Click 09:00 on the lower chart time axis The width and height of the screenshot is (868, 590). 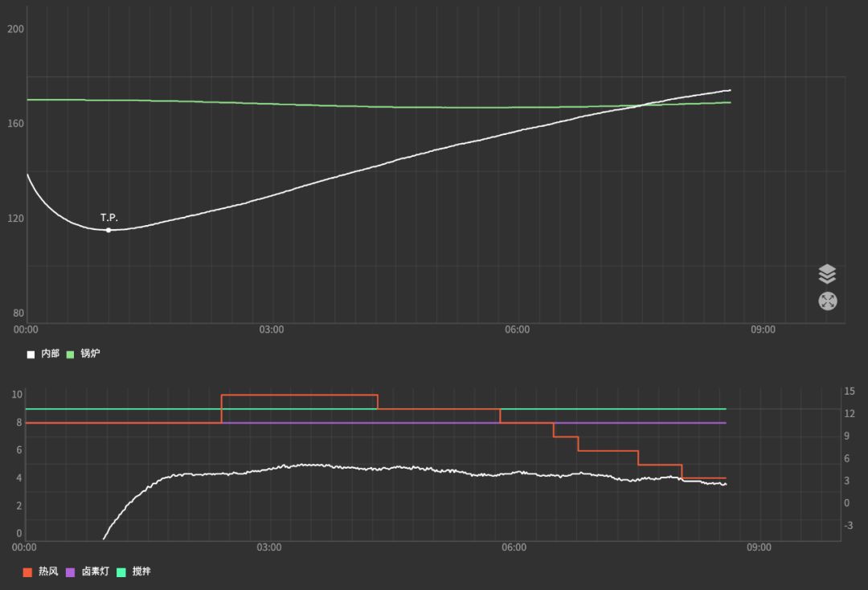tap(759, 547)
